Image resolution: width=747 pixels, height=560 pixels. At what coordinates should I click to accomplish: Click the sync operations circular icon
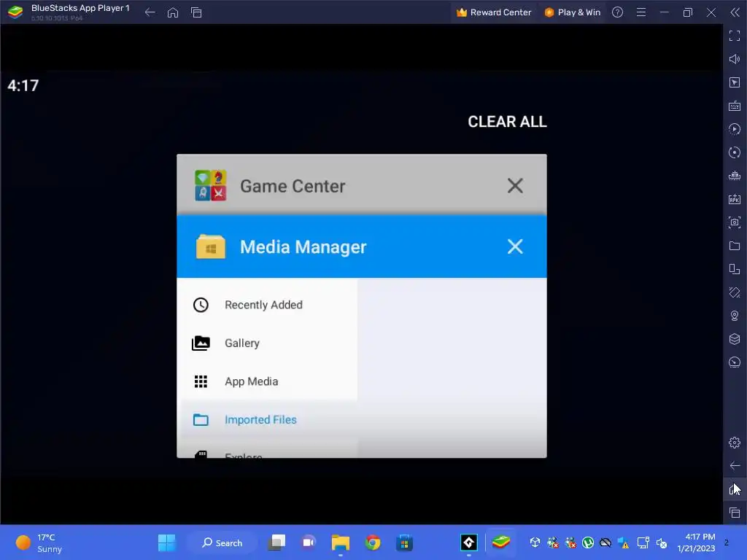pos(734,152)
